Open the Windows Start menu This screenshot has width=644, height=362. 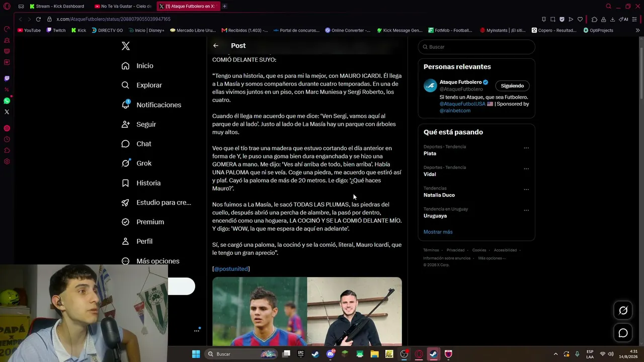[x=196, y=354]
